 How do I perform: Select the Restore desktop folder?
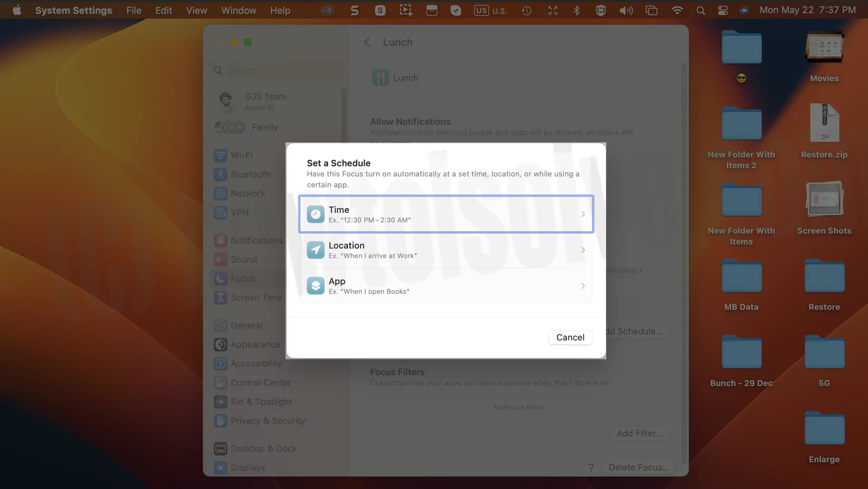pos(824,285)
